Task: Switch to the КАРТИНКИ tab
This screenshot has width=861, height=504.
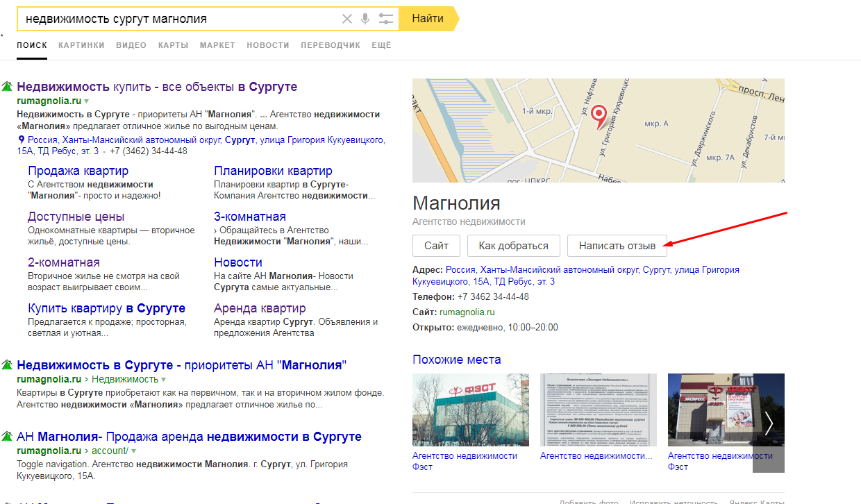Action: [81, 45]
